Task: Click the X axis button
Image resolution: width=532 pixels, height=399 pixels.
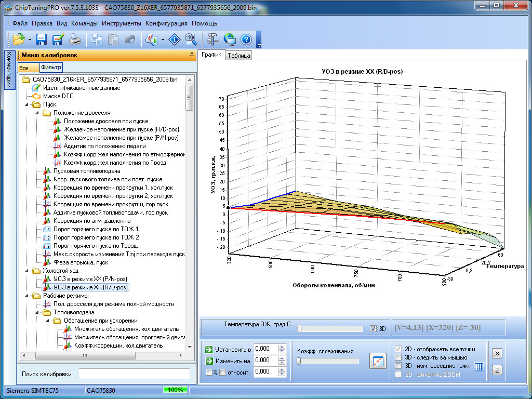Action: (497, 353)
